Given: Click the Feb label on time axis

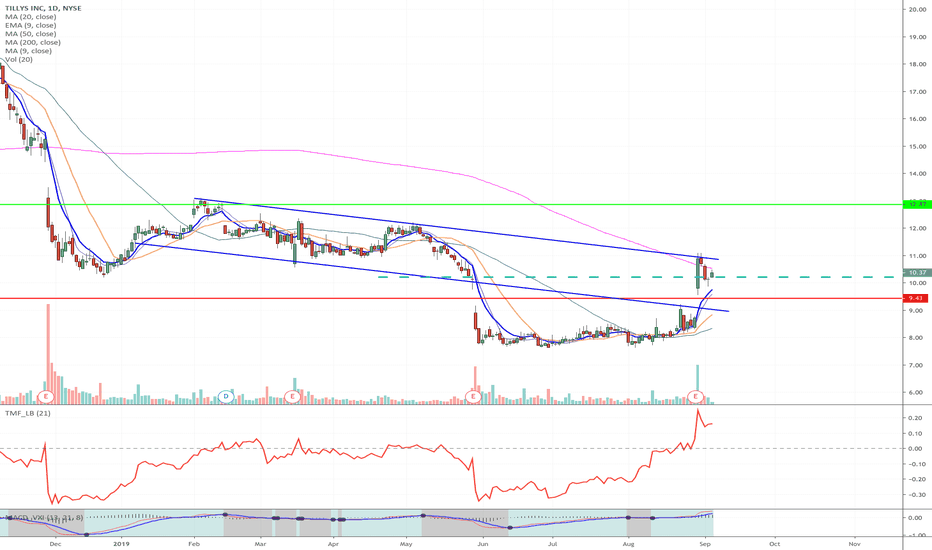Looking at the screenshot, I should coord(194,543).
